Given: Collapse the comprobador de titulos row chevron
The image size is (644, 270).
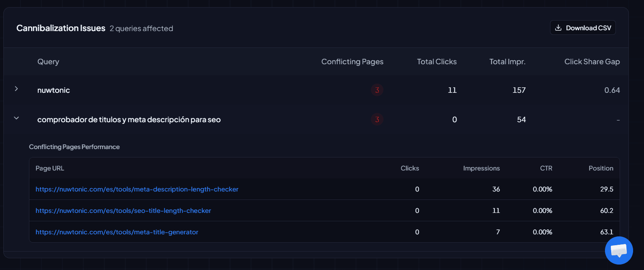Looking at the screenshot, I should 16,118.
